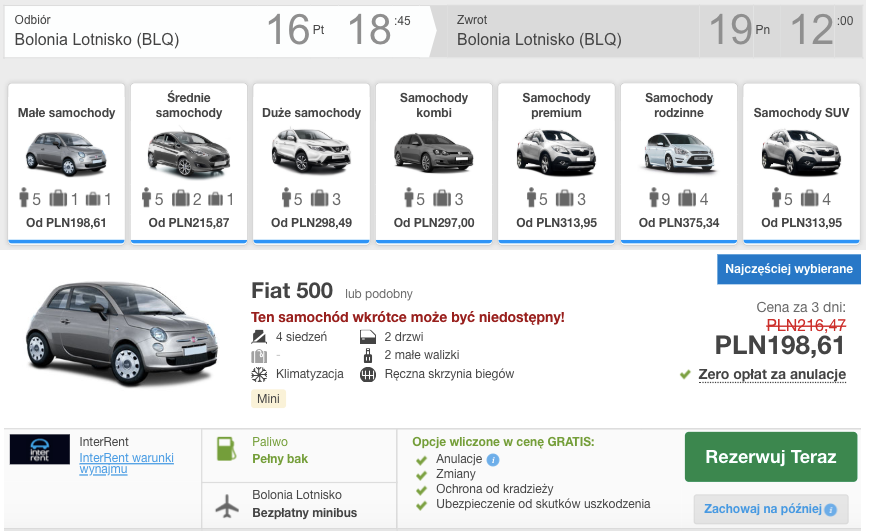Click the Fiat 500 large car image

(x=121, y=332)
